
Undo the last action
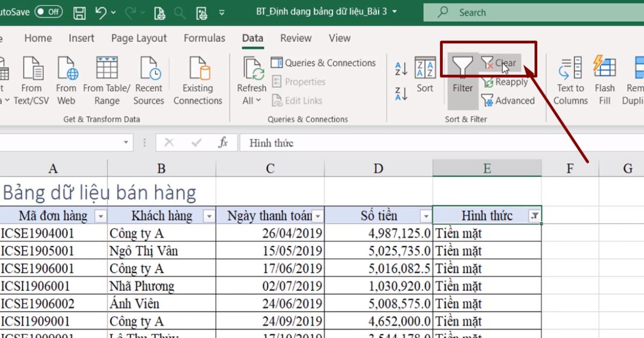click(x=101, y=11)
